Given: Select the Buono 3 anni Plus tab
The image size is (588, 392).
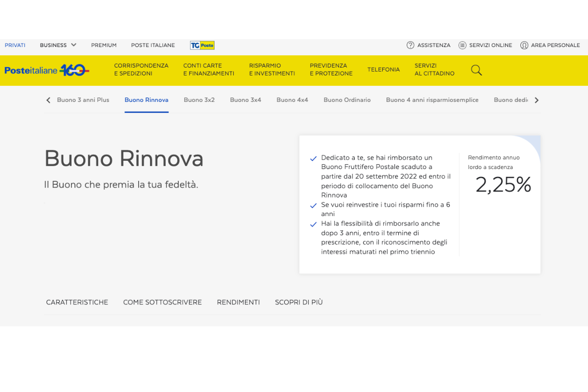Looking at the screenshot, I should [x=83, y=100].
